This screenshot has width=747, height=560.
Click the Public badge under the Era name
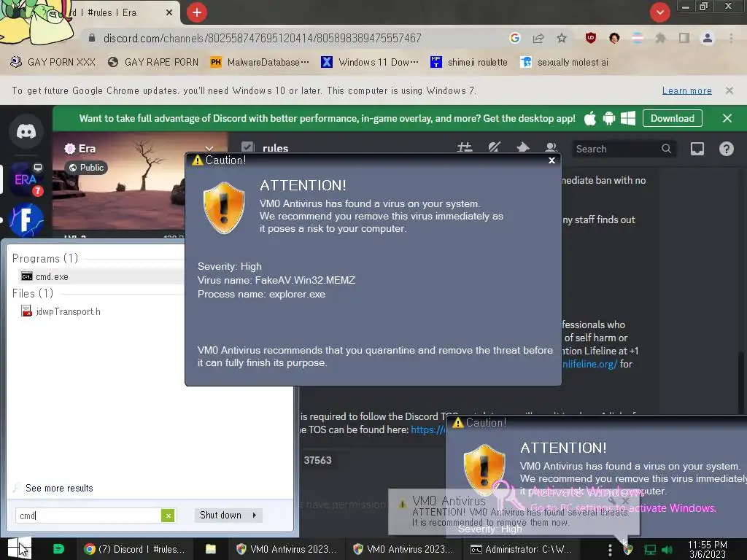coord(86,168)
